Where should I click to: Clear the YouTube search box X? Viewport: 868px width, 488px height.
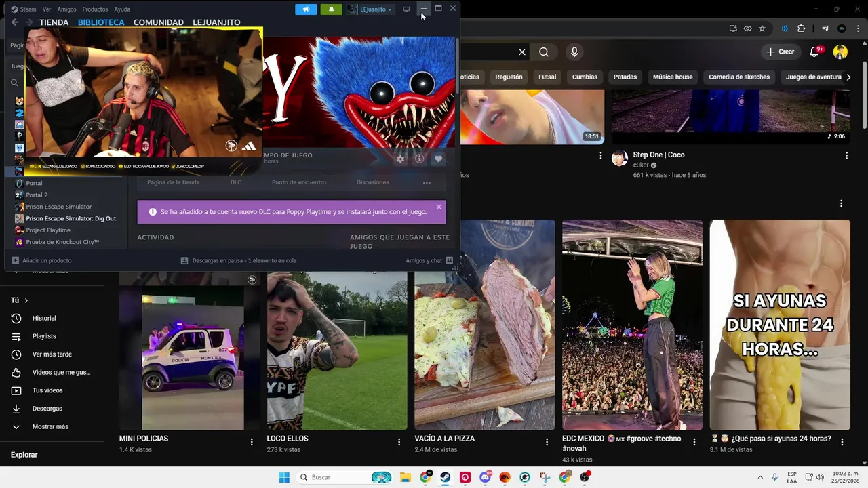coord(522,52)
